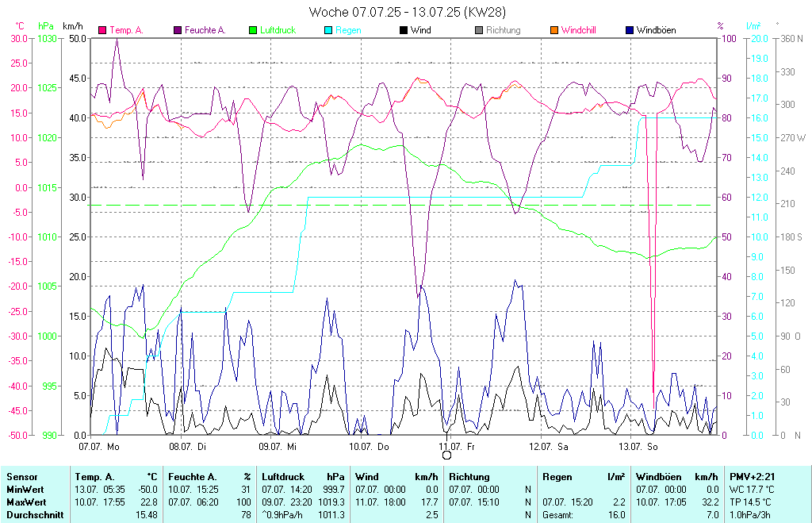Click the cyan Regen legend swatch
Viewport: 812px width, 523px height.
[x=328, y=30]
